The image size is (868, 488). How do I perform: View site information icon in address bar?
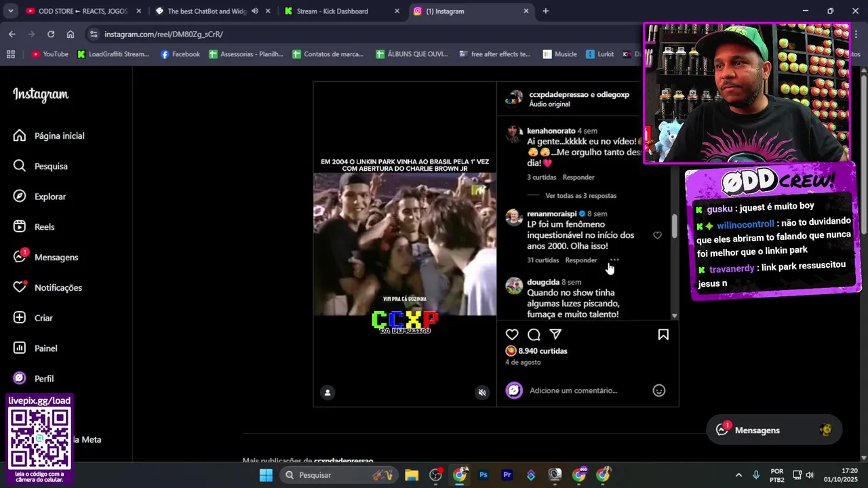[94, 34]
